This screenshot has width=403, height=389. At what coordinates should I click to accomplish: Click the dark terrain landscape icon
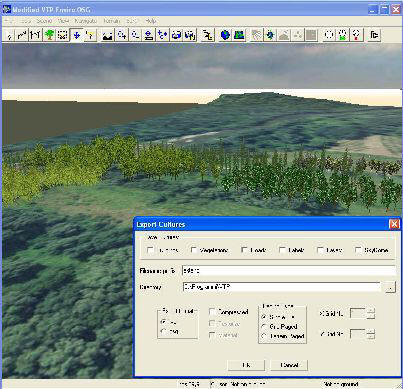(x=108, y=35)
